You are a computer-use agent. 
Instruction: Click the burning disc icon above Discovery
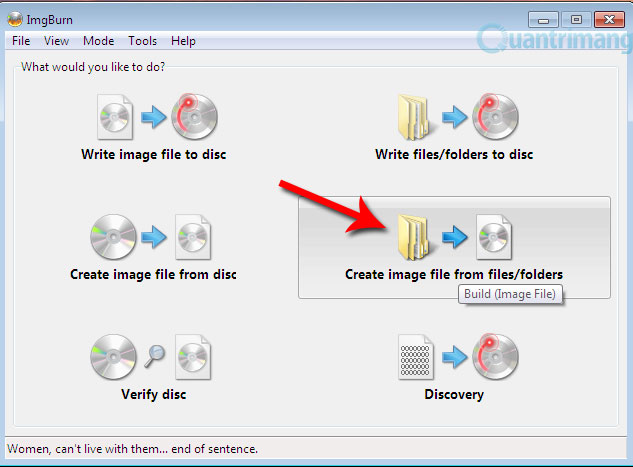[x=495, y=357]
